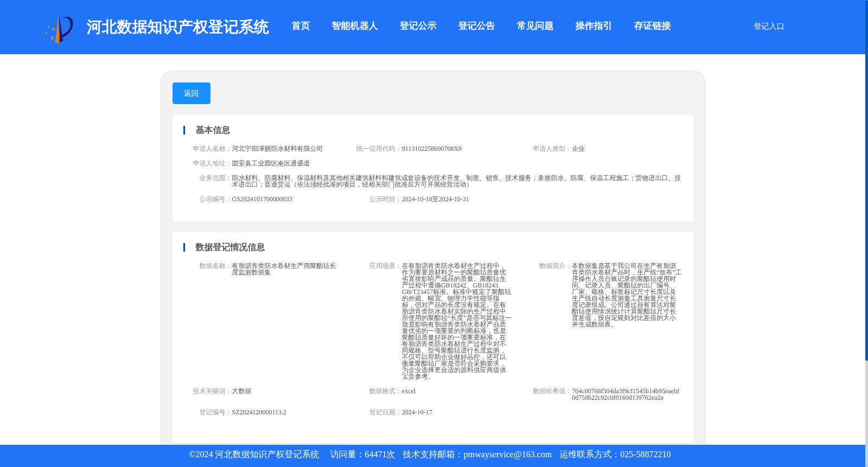Click the site logo icon

point(59,28)
